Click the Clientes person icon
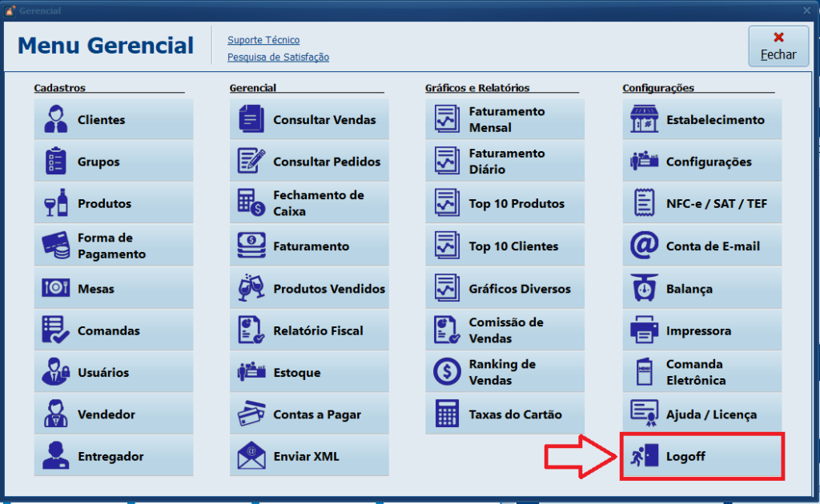Viewport: 820px width, 504px height. point(56,120)
